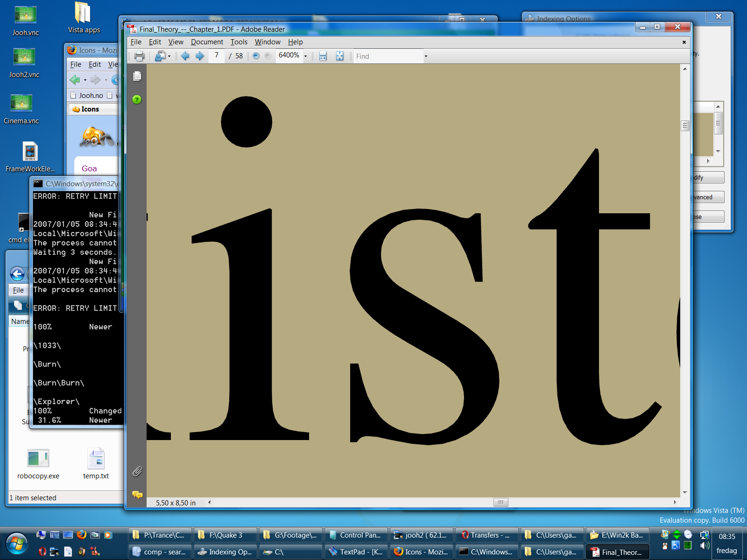
Task: Launch Opera from Quick Launch
Action: pyautogui.click(x=42, y=552)
